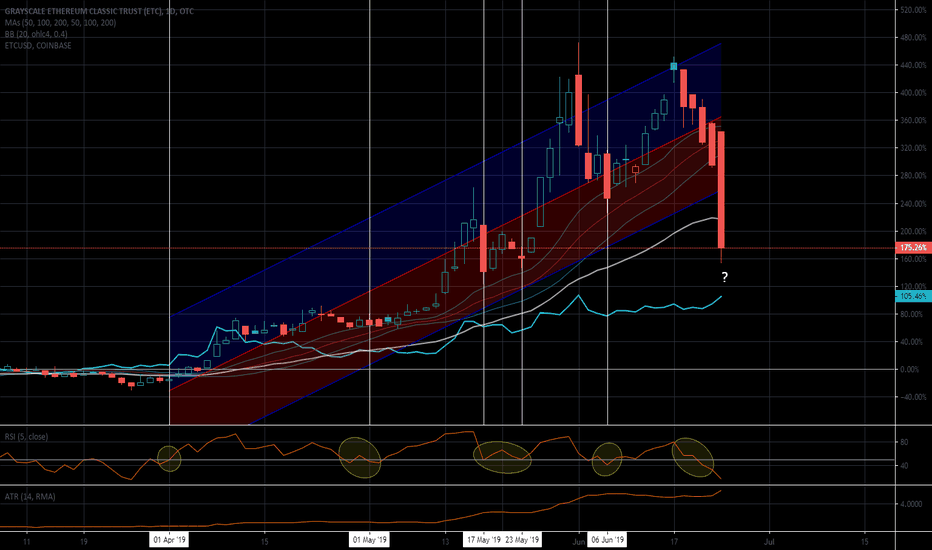Click the Jun label on time axis
This screenshot has width=932, height=550.
[578, 542]
